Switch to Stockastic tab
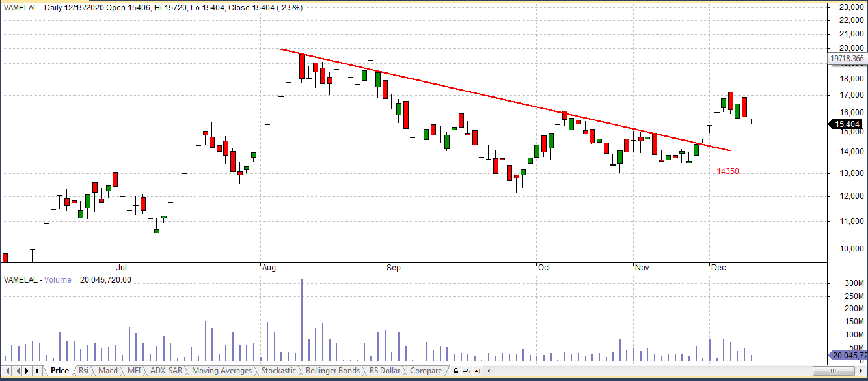This screenshot has width=868, height=381. (x=278, y=371)
